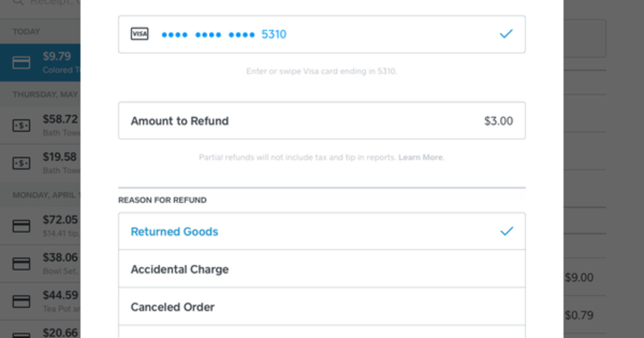Click the Visa logo on the card row

point(140,33)
